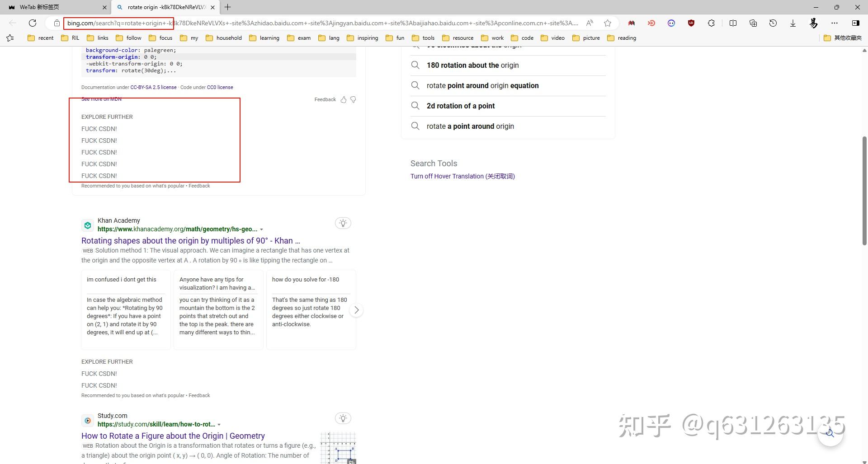Toggle the browser sidebar icon
Image resolution: width=868 pixels, height=464 pixels.
856,23
